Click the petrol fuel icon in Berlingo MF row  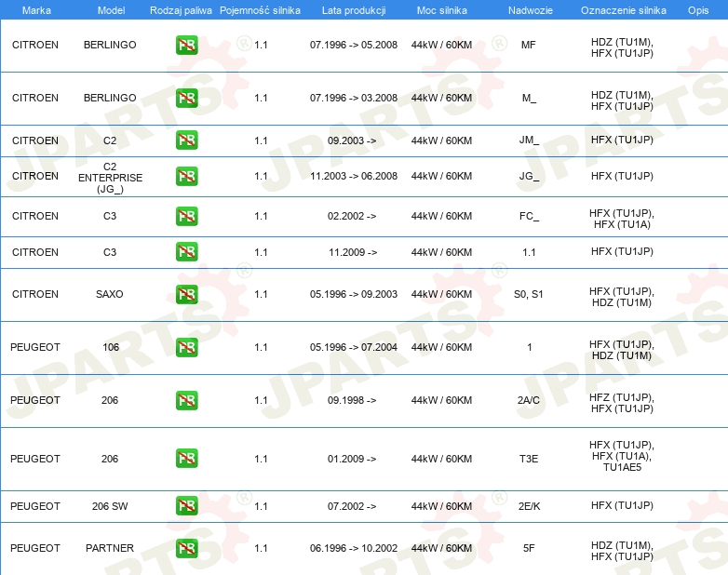pos(186,45)
